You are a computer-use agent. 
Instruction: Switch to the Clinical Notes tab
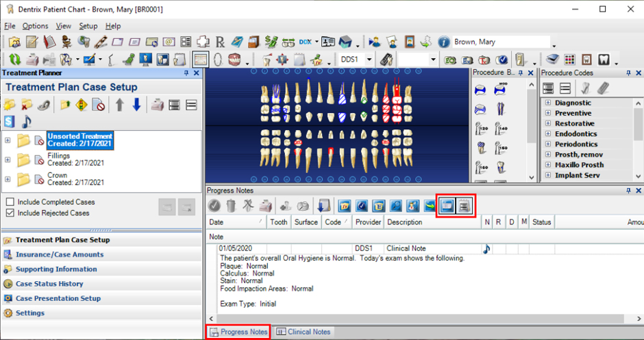[x=303, y=332]
